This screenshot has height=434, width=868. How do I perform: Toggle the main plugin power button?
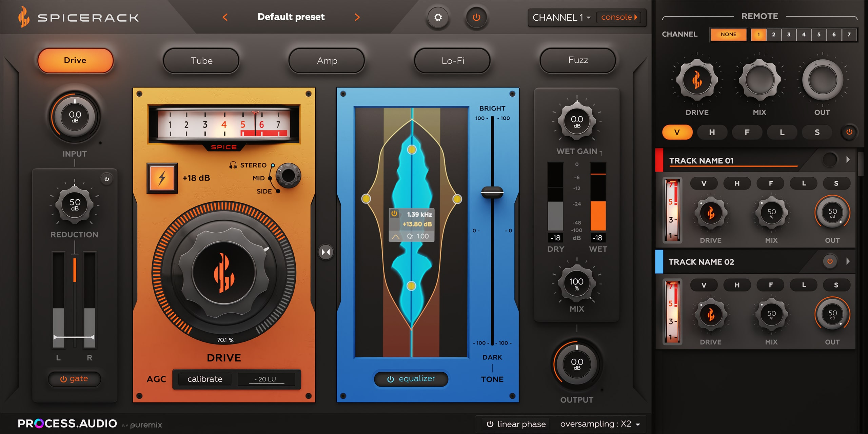point(476,17)
